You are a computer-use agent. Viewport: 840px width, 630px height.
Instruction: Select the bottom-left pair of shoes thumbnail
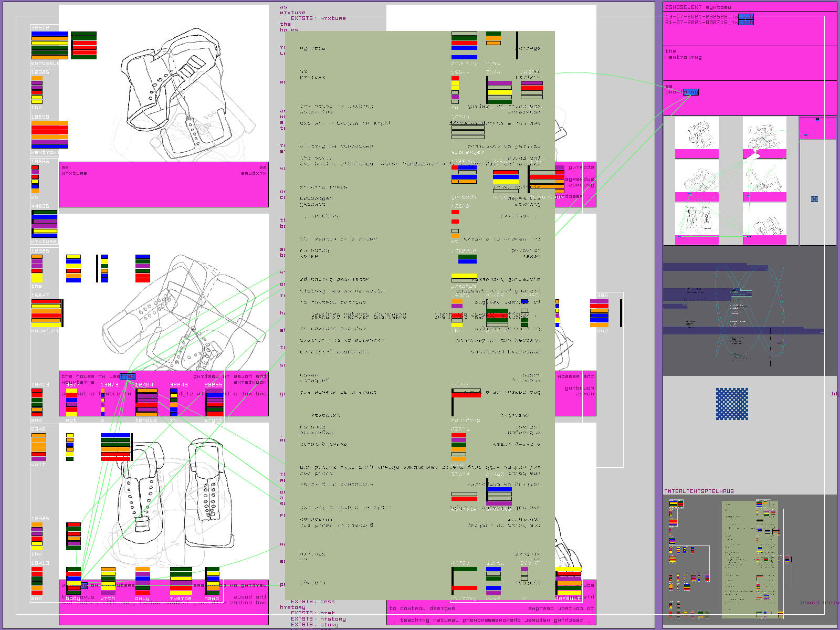point(697,220)
